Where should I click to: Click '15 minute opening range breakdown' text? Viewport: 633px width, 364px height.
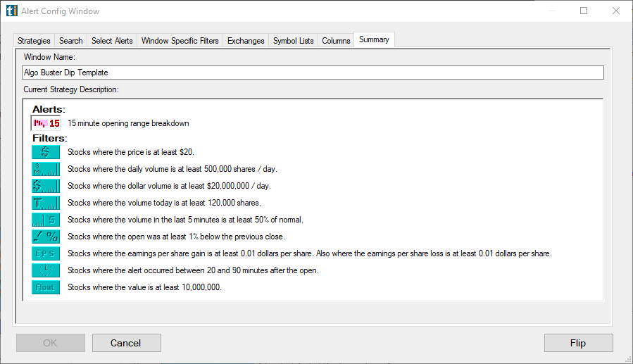coord(128,123)
